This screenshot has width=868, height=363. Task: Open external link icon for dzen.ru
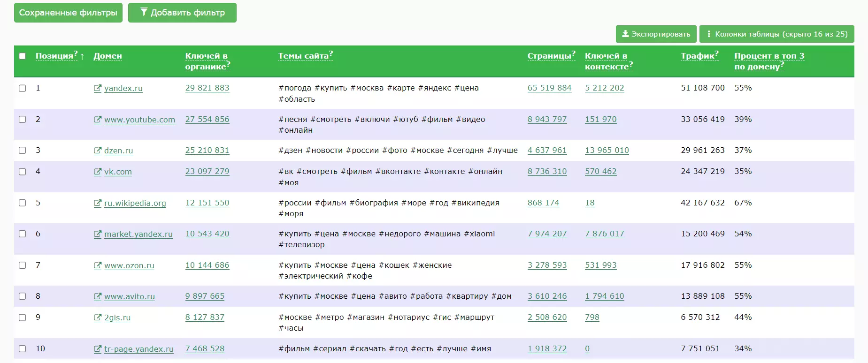click(98, 151)
